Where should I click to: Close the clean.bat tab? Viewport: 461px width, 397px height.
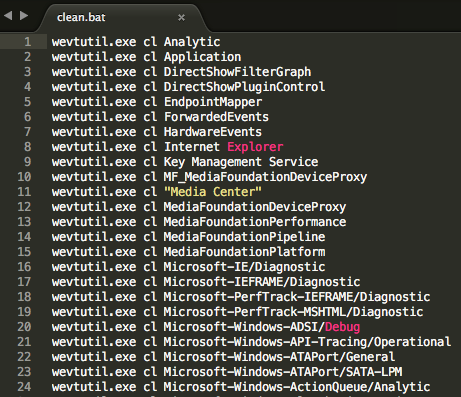(181, 17)
